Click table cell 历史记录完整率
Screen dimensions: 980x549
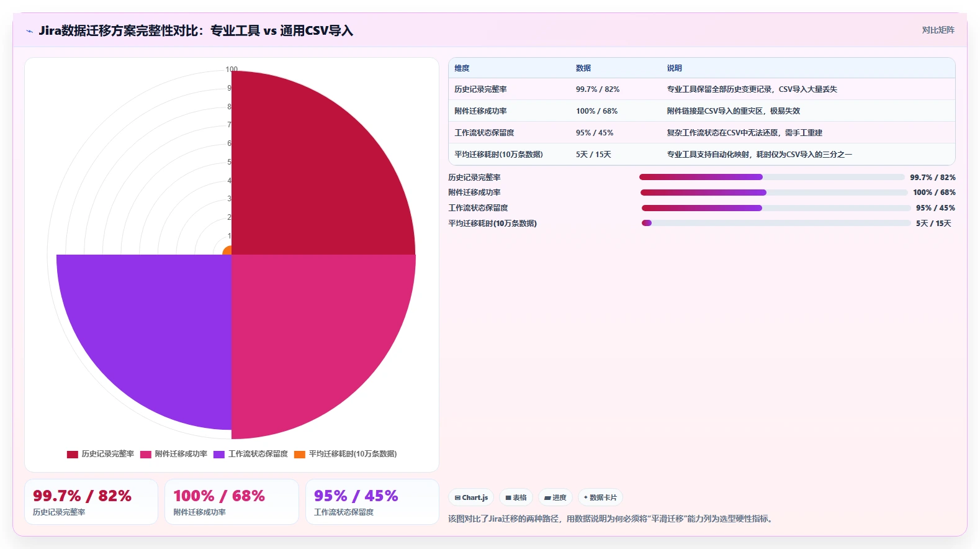click(480, 89)
